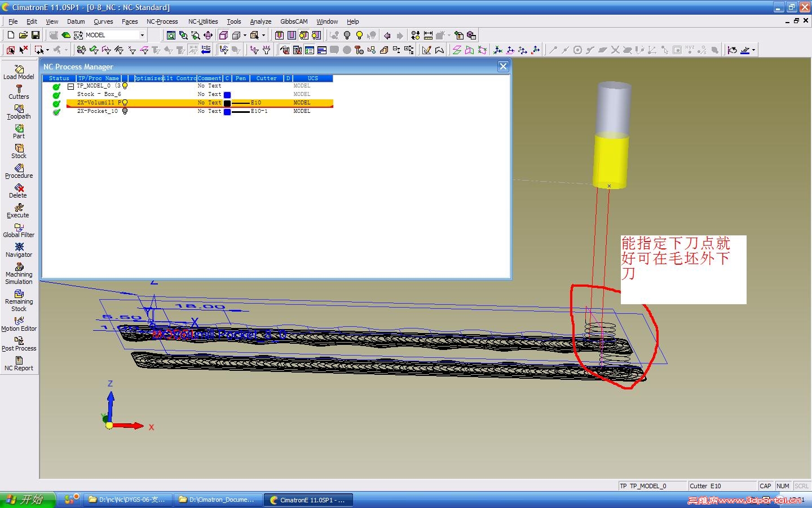Click the black color swatch for 2X-Volumill

pyautogui.click(x=227, y=103)
